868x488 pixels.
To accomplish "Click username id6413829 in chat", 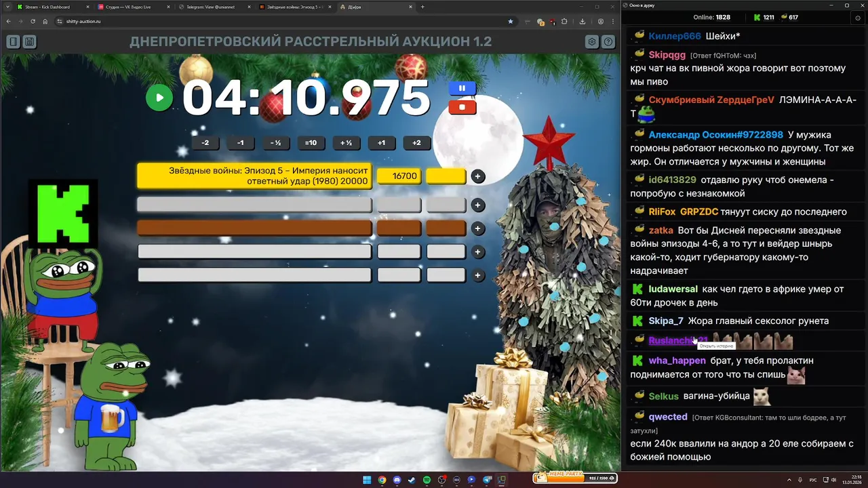I will (x=673, y=180).
